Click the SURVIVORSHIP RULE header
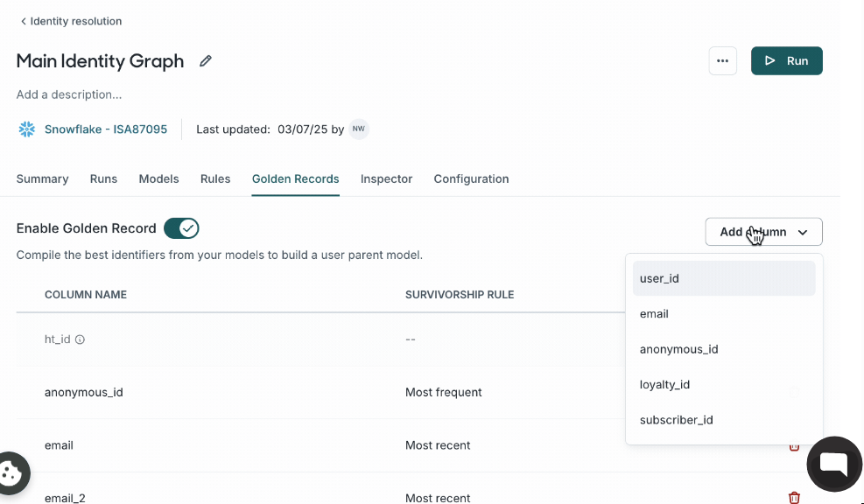This screenshot has height=504, width=864. point(460,295)
